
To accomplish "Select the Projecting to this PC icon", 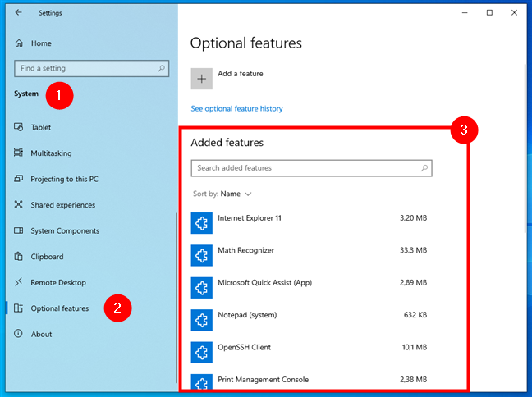I will pos(18,179).
